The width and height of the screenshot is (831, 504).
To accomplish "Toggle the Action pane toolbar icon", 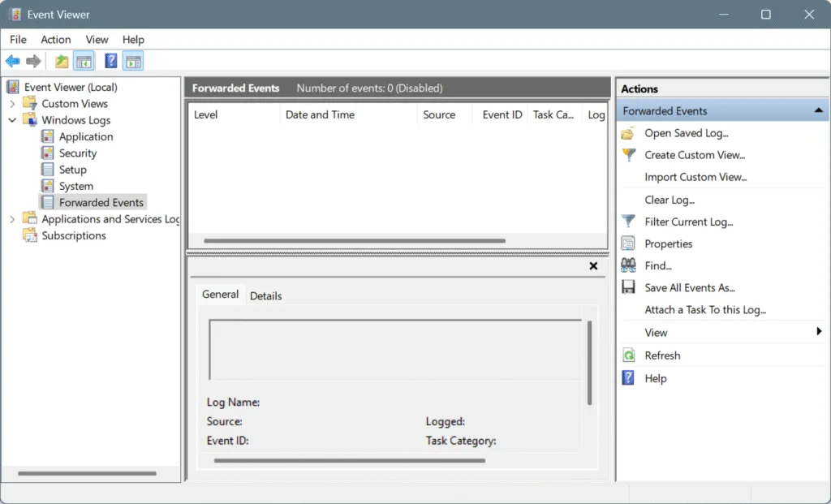I will [x=132, y=60].
